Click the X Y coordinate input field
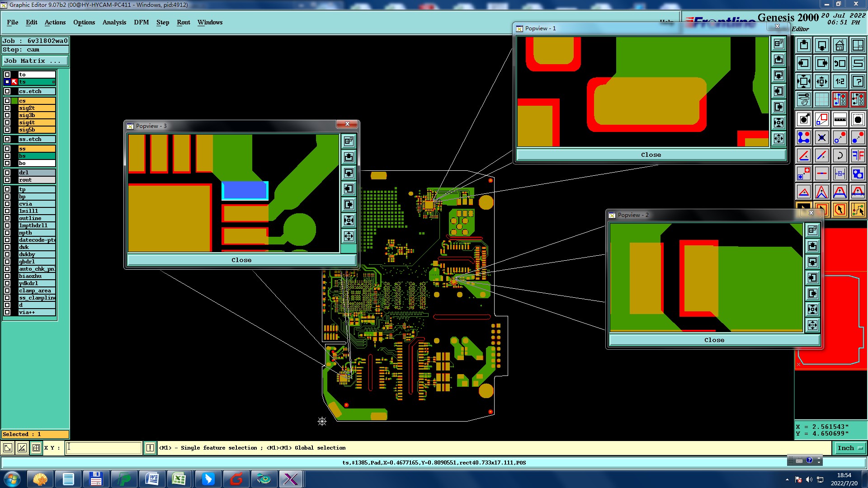868x488 pixels. pos(104,448)
